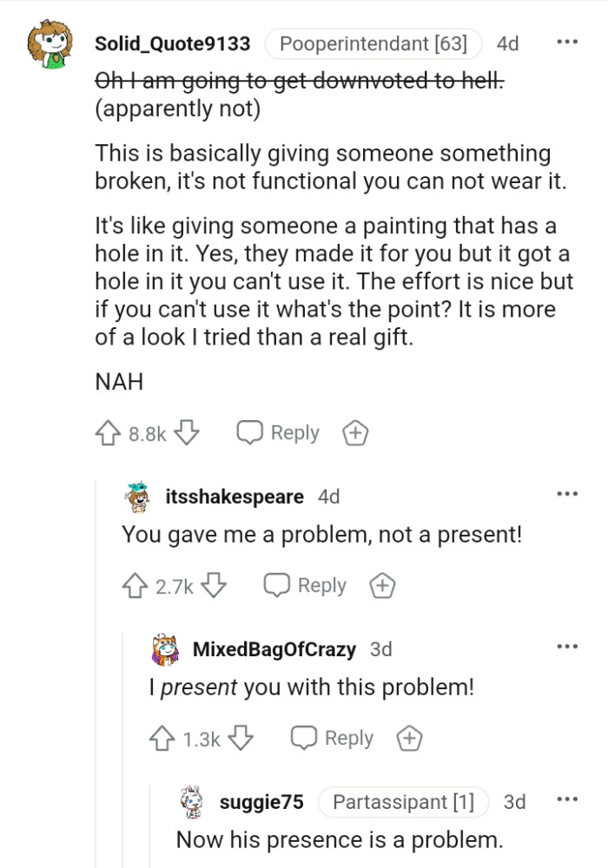Open the three-dot menu on itsshakespeare's comment

(x=567, y=493)
